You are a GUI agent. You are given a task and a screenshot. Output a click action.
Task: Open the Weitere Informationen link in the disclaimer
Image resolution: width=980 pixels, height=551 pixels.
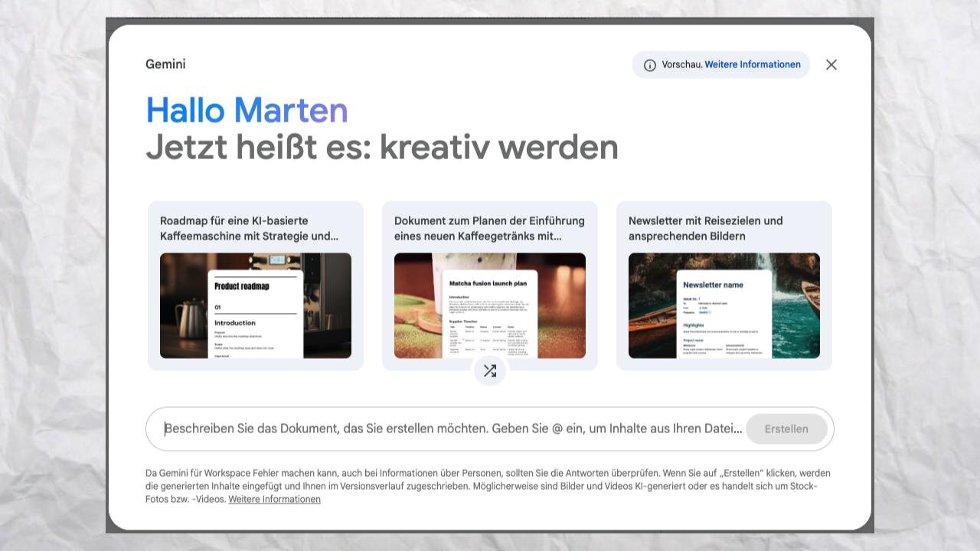coord(274,499)
